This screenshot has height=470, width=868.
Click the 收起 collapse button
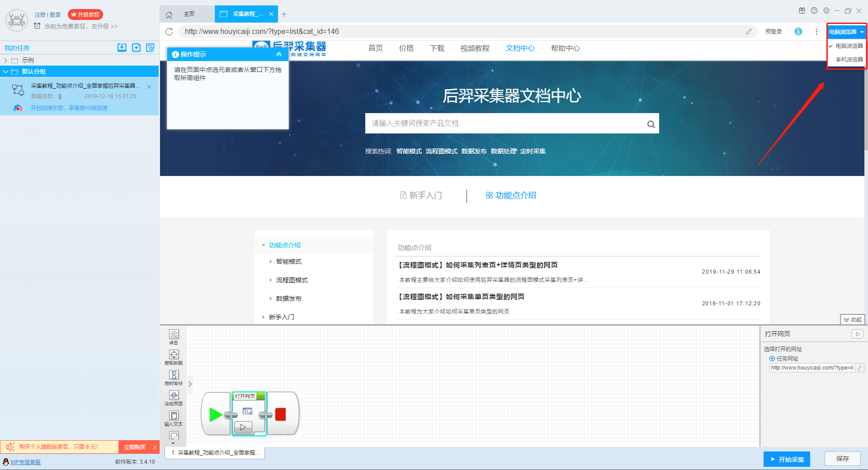click(852, 319)
